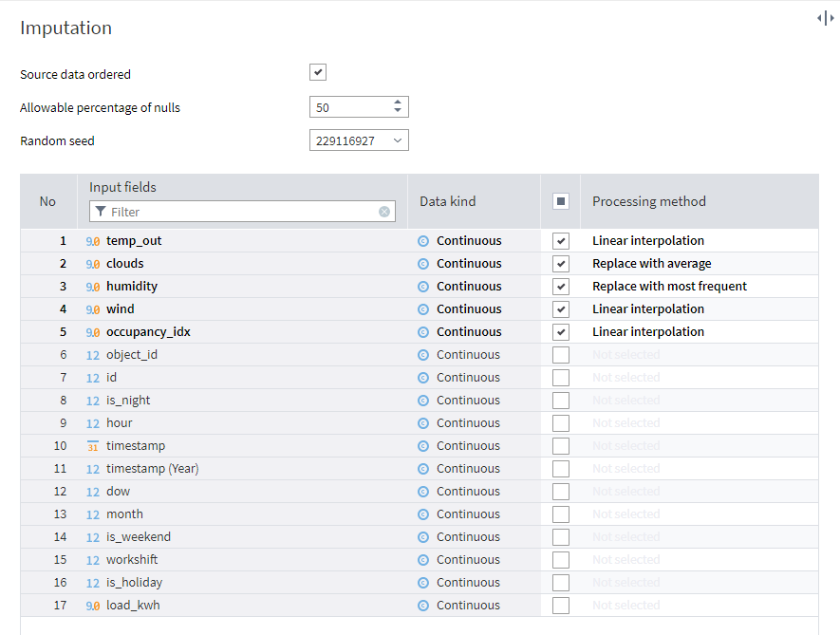Enable the checkbox for load_kwh field

coord(561,606)
